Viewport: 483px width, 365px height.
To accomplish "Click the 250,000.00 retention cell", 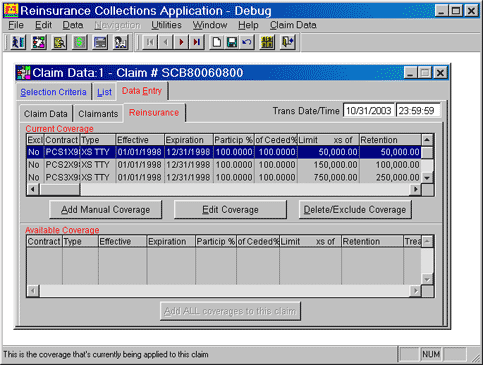I will (x=390, y=177).
